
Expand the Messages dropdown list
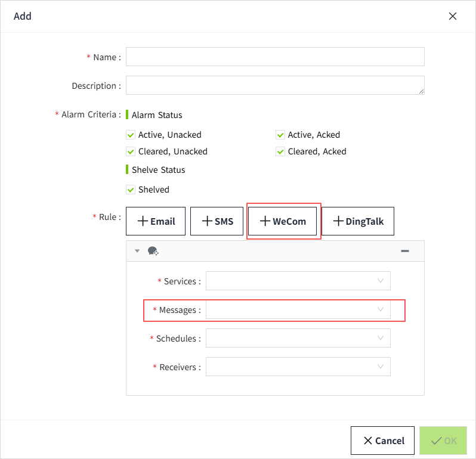pos(298,310)
